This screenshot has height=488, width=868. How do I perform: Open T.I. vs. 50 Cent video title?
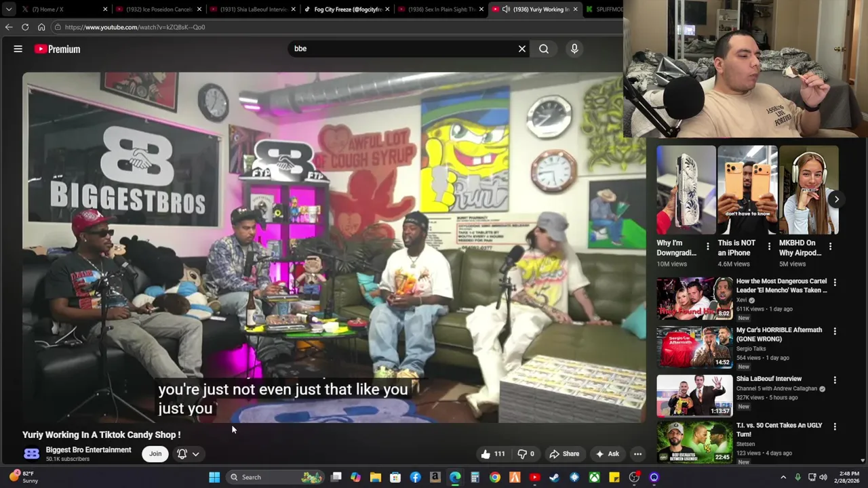pyautogui.click(x=779, y=430)
